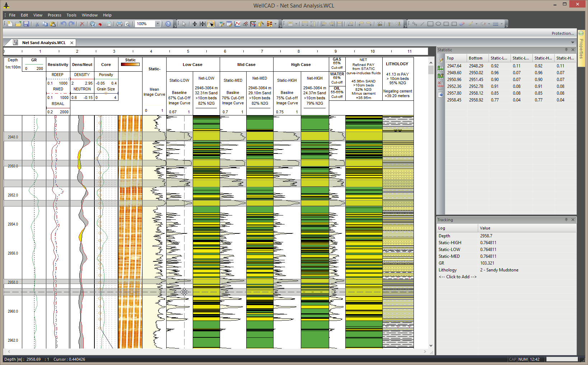The image size is (588, 365).
Task: Click '<-- Click to Add -->' in Tracking
Action: point(457,277)
